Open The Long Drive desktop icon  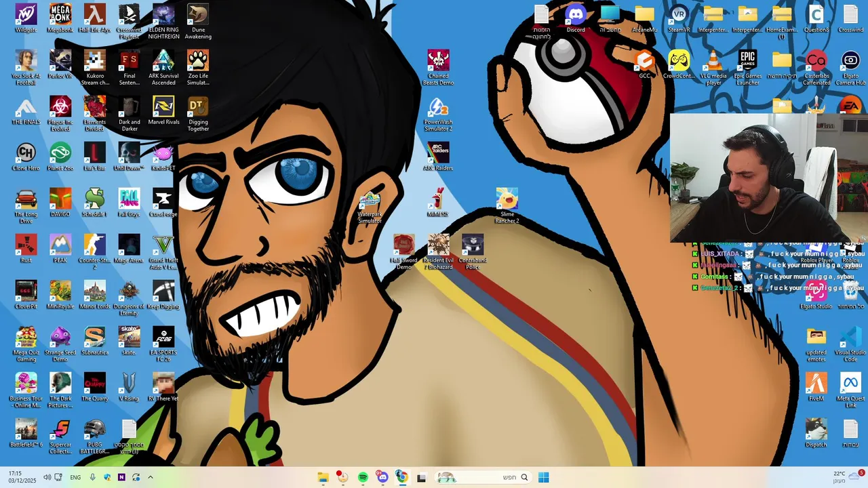(26, 206)
